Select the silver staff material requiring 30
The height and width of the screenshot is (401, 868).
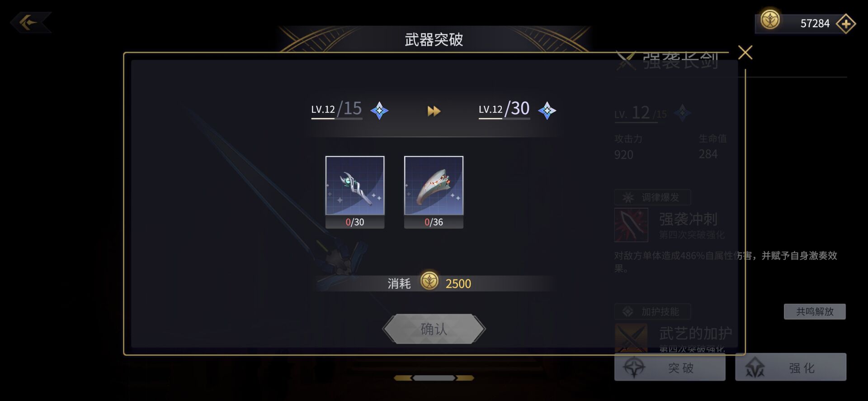(x=355, y=192)
